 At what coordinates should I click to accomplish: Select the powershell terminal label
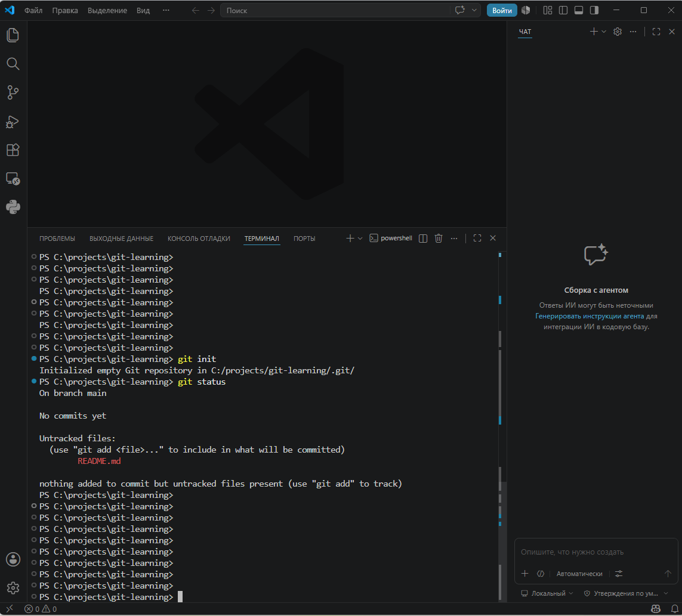coord(391,238)
